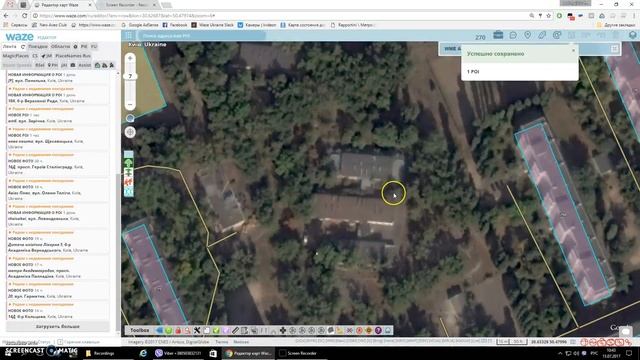Open Screen Recorder from the taskbar

[x=298, y=353]
